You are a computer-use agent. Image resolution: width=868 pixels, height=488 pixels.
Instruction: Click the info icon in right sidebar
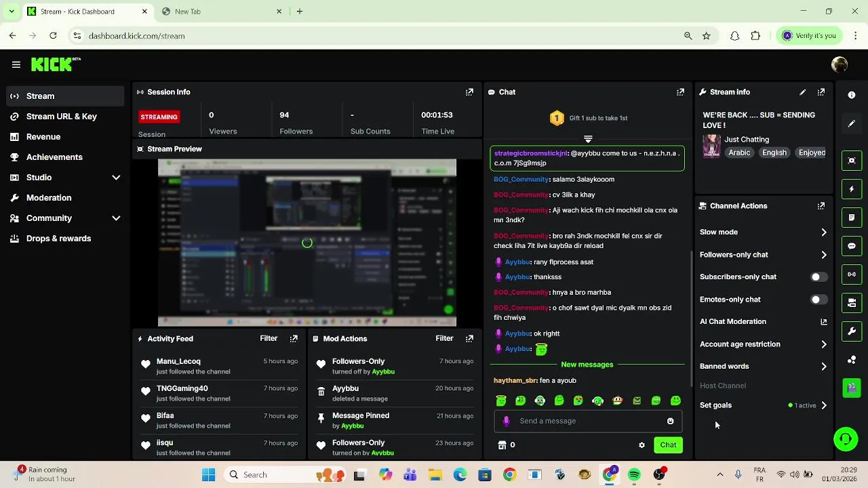click(x=852, y=96)
